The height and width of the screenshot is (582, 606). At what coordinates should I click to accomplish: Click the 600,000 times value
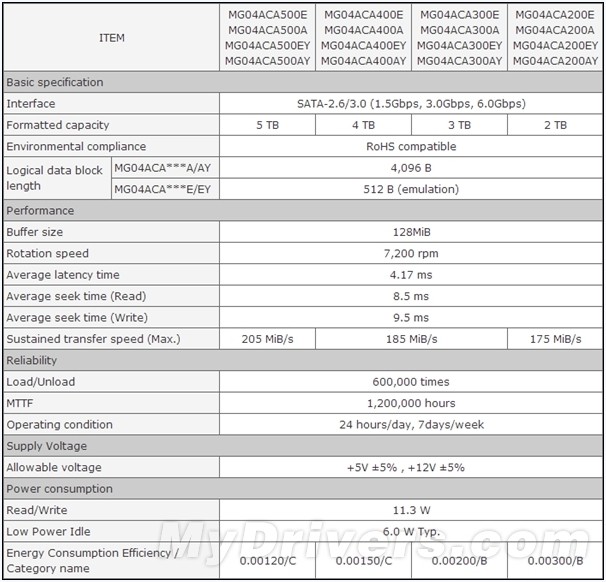click(x=411, y=382)
